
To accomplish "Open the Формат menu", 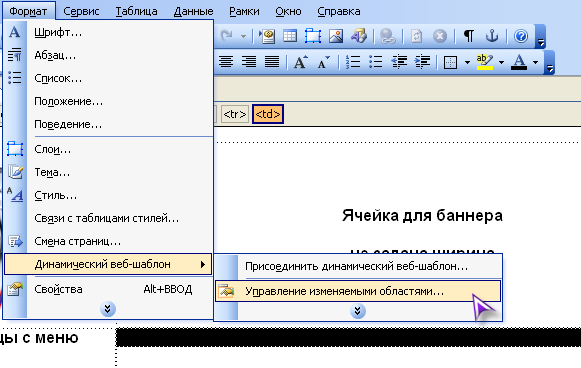I will tap(28, 11).
